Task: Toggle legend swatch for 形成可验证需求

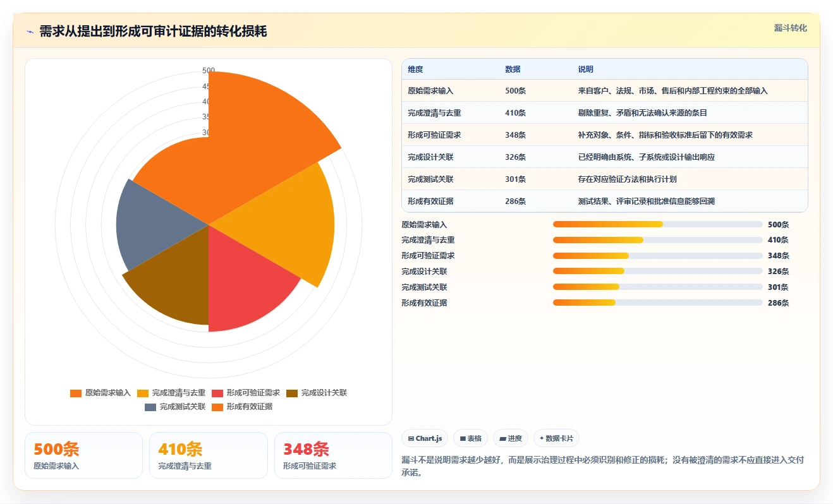Action: [x=217, y=393]
